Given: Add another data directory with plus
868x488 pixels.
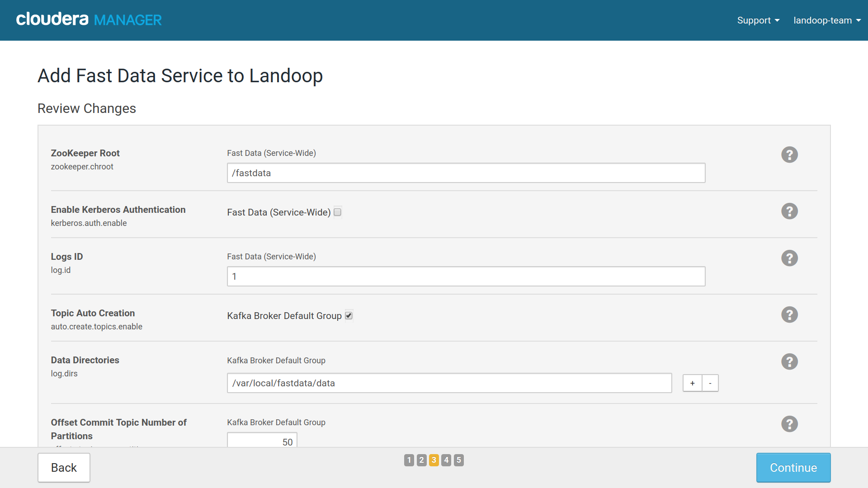Looking at the screenshot, I should [x=693, y=383].
